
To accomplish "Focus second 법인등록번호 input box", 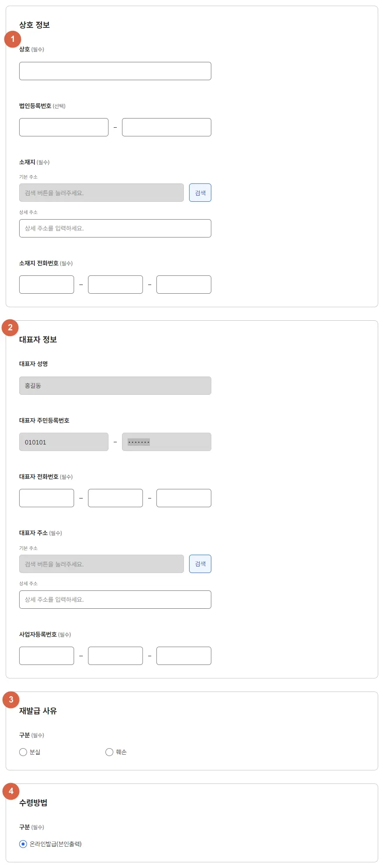I will pyautogui.click(x=166, y=127).
